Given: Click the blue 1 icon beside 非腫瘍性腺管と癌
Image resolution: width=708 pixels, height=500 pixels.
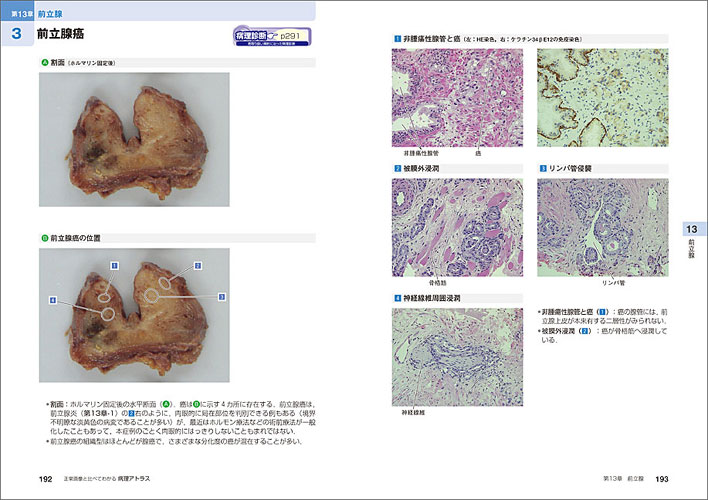Looking at the screenshot, I should (x=397, y=39).
